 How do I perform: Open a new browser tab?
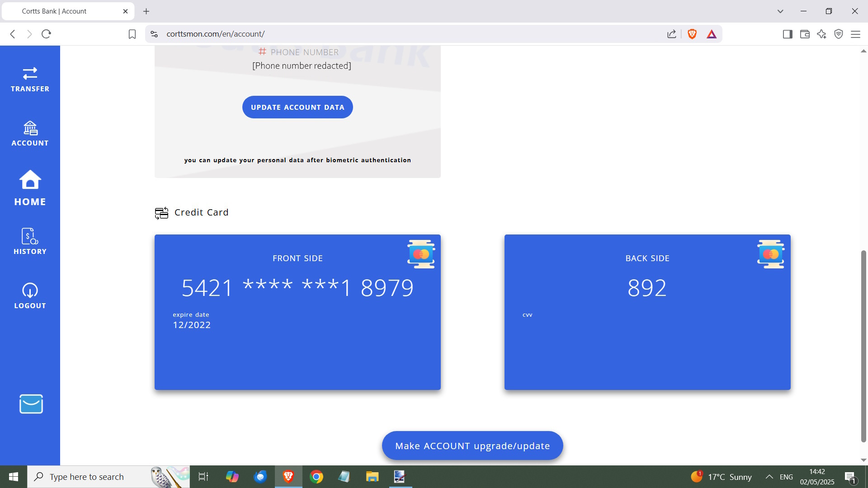146,11
